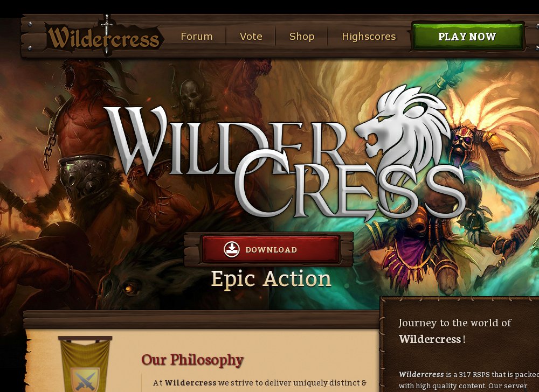The width and height of the screenshot is (539, 392).
Task: Click the green PLAY NOW button
Action: 467,37
